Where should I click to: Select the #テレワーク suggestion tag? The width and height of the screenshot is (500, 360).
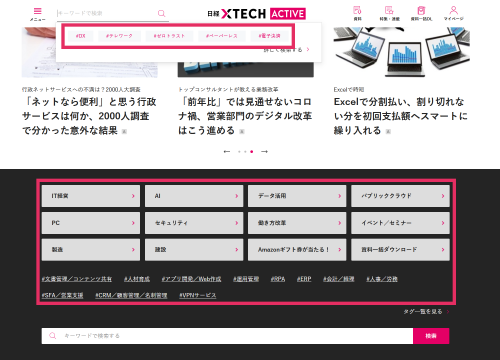pos(119,36)
